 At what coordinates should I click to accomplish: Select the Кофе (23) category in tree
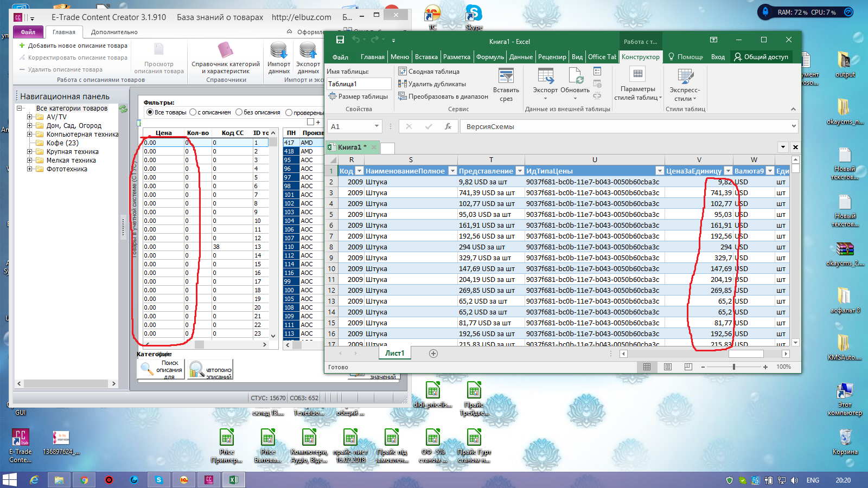(62, 143)
